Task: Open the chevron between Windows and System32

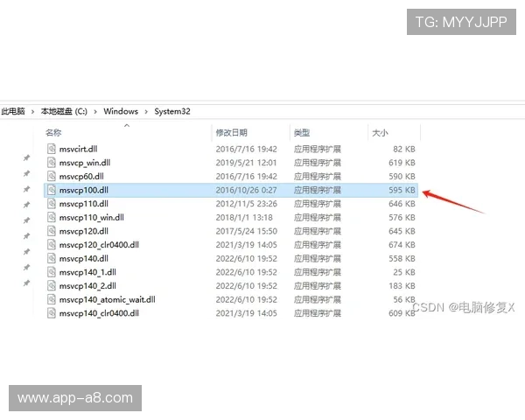Action: 146,111
